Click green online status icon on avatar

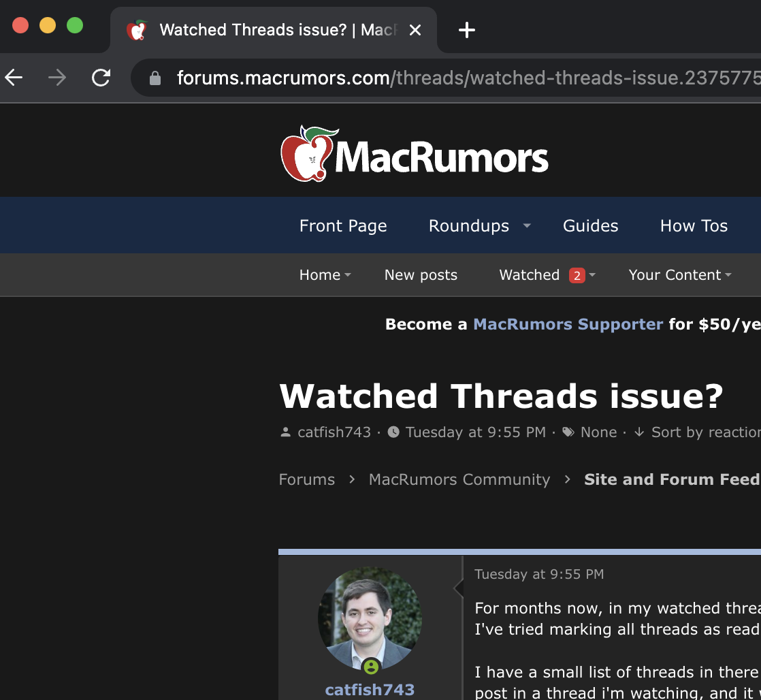(x=371, y=667)
